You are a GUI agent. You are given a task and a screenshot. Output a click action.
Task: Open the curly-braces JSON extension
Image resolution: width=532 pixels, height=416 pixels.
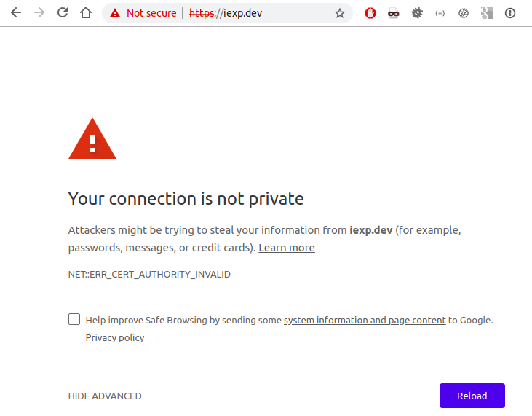(440, 13)
